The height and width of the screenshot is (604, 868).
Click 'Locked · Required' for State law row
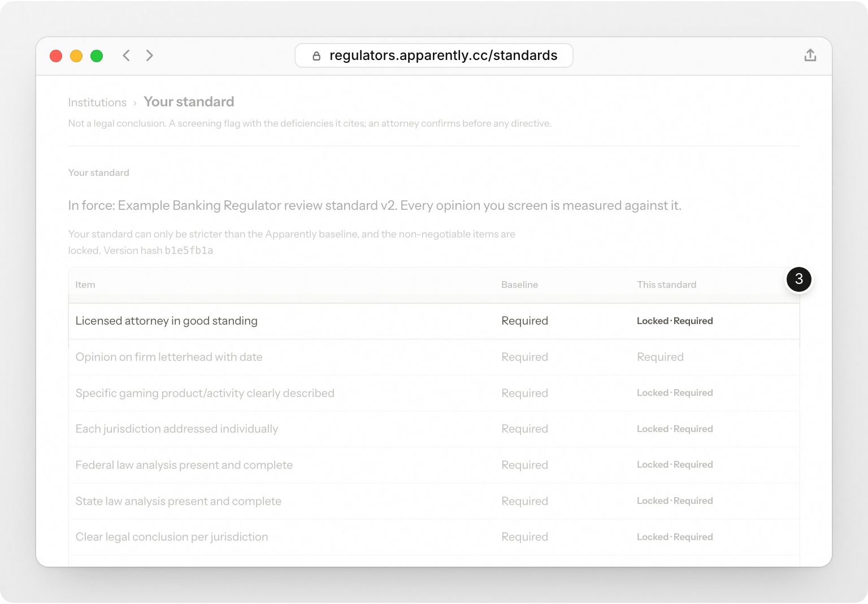675,501
